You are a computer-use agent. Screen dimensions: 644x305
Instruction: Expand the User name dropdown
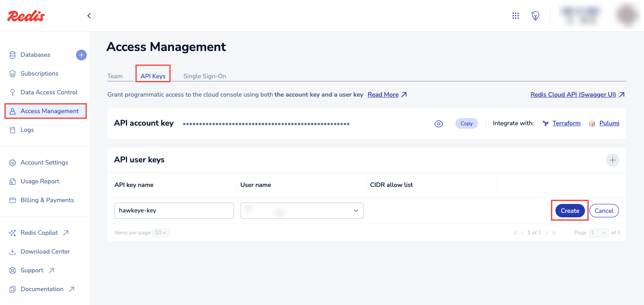coord(302,211)
